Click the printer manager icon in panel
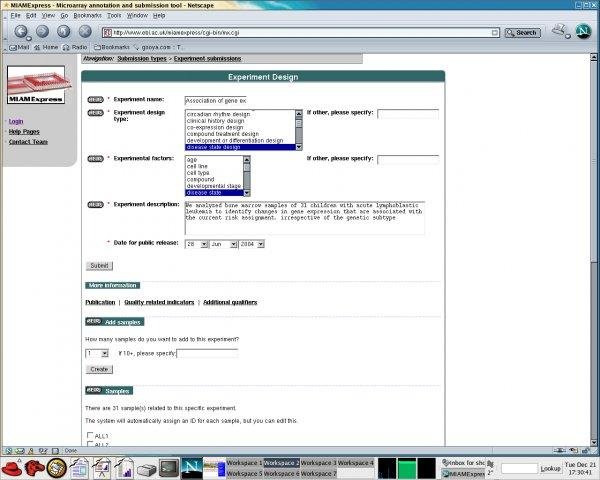 pos(147,469)
